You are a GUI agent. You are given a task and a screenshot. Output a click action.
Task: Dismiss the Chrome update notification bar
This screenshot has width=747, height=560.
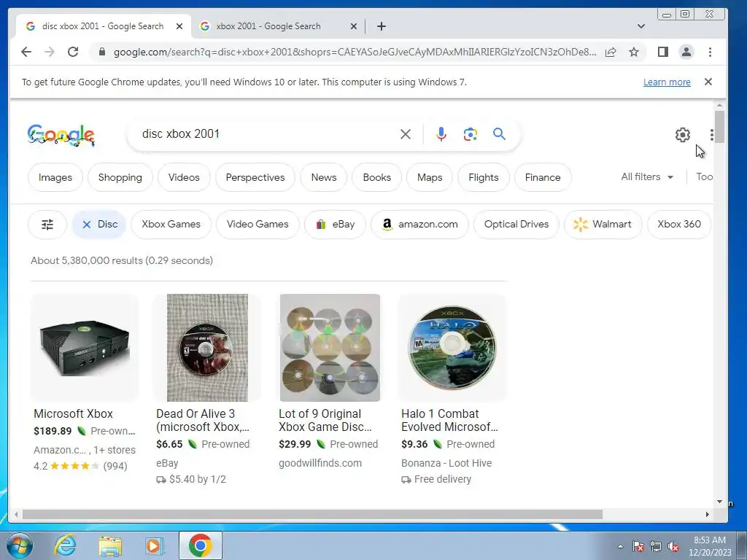[708, 82]
